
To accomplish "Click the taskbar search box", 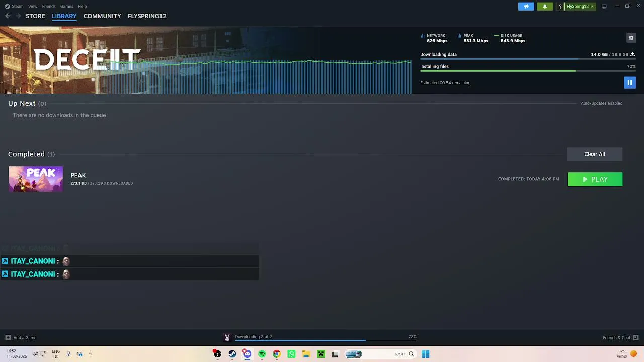I will click(x=380, y=354).
